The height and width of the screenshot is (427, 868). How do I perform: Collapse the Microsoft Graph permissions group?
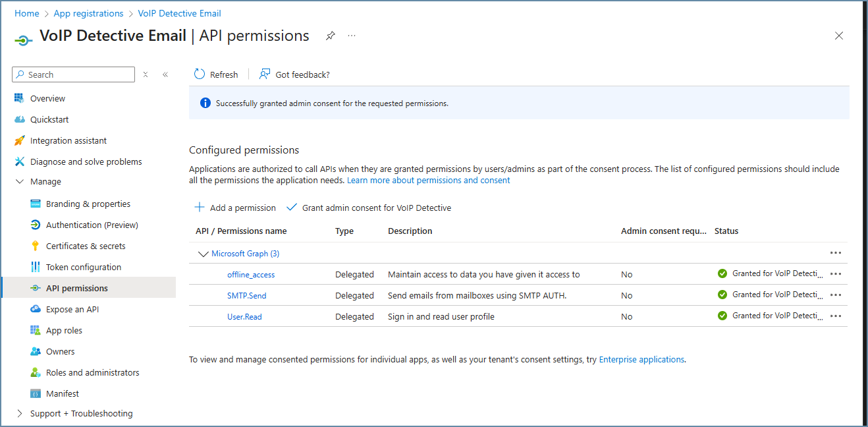click(202, 254)
